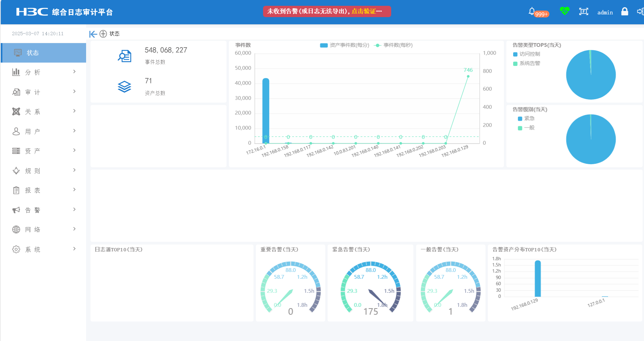The height and width of the screenshot is (341, 644).
Task: Select the 状态 menu item in sidebar
Action: coord(43,53)
